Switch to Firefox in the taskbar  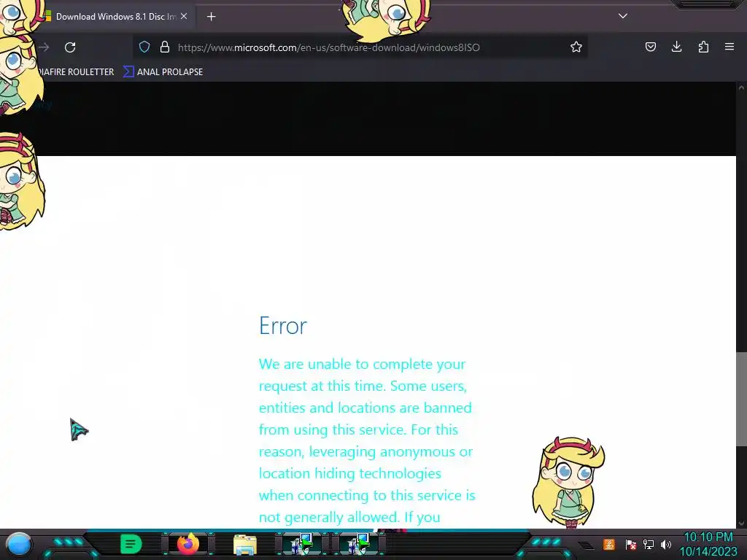[x=187, y=544]
